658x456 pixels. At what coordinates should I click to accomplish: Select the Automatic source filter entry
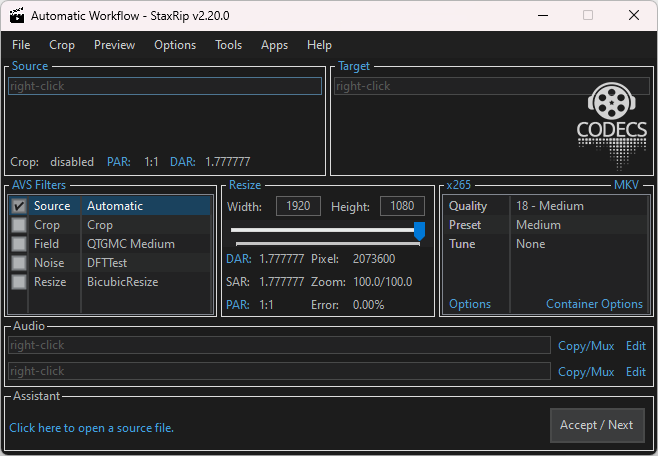115,206
